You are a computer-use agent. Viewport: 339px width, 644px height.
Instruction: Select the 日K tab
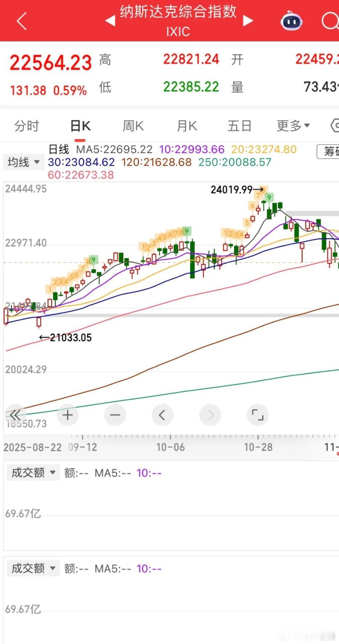pyautogui.click(x=80, y=126)
